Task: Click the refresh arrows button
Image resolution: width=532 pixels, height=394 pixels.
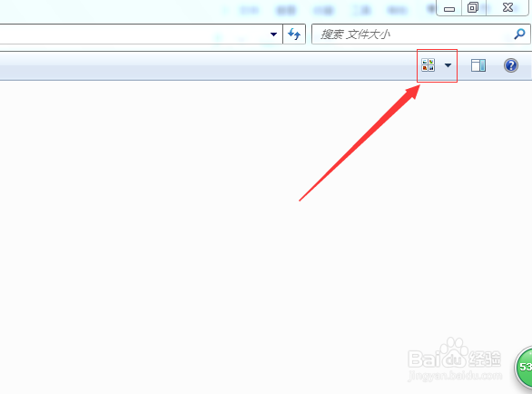Action: [294, 34]
